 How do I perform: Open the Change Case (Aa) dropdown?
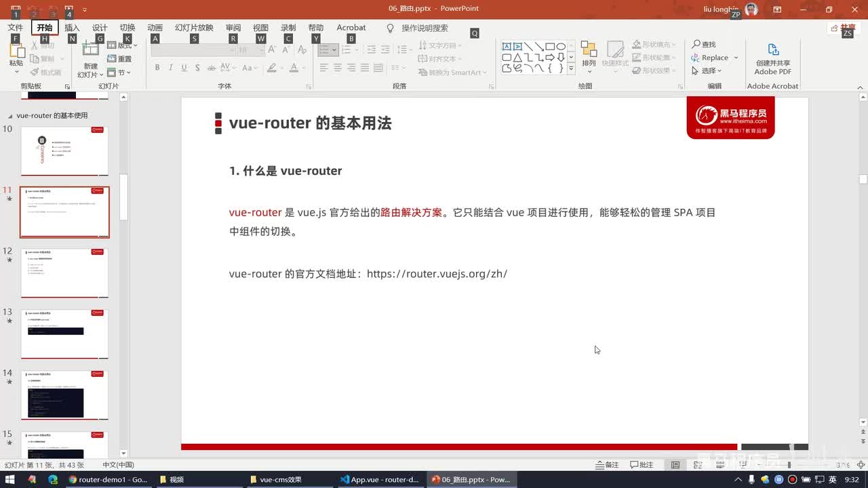click(248, 68)
